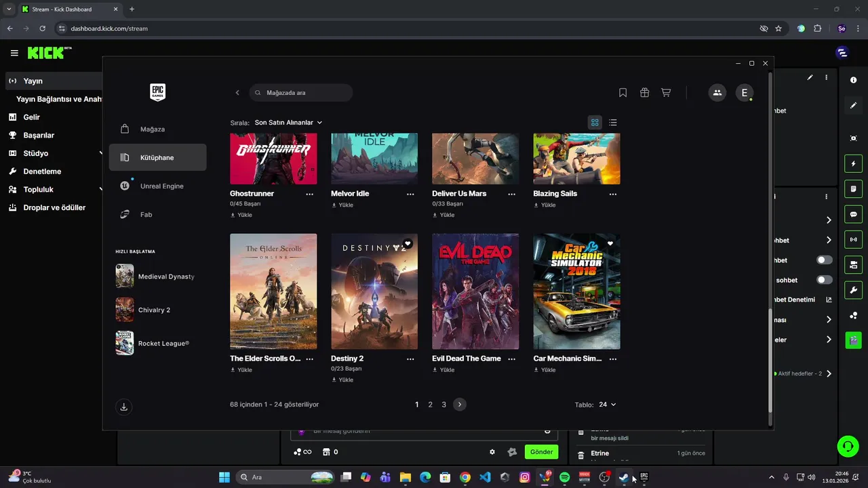The height and width of the screenshot is (488, 868).
Task: Toggle favorite heart on Car Mechanic Simulator
Action: click(x=610, y=243)
